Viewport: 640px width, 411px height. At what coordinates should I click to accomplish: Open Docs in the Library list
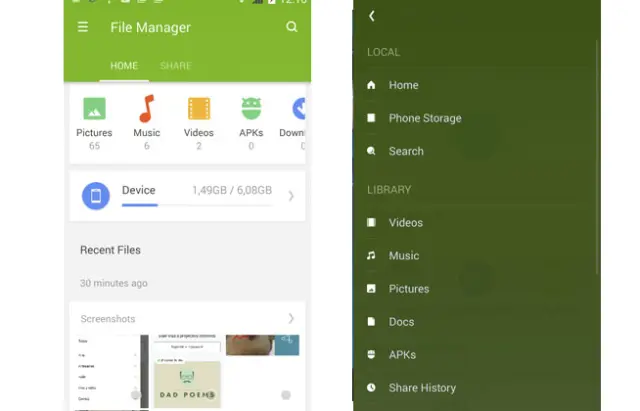point(401,322)
